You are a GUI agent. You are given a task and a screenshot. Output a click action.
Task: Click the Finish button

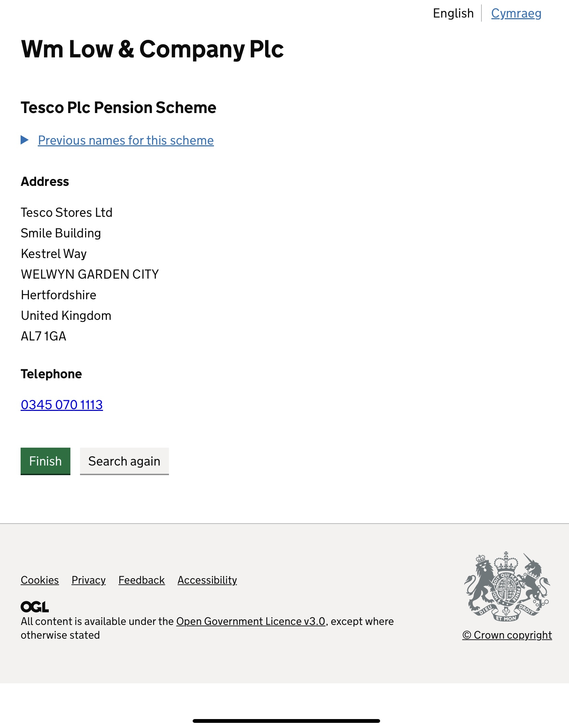coord(45,461)
